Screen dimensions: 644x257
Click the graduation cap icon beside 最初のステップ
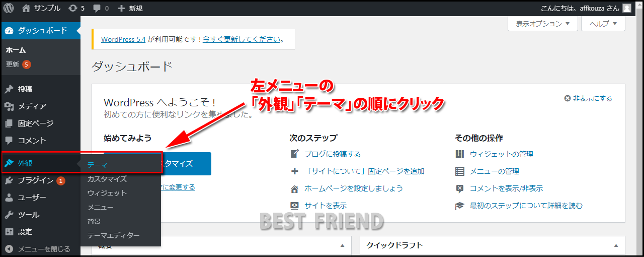[x=459, y=206]
